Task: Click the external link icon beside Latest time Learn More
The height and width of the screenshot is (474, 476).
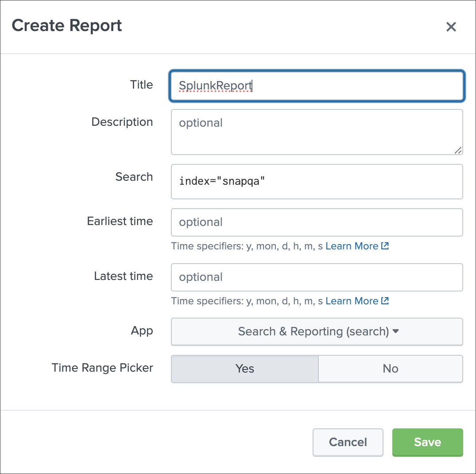Action: tap(385, 301)
